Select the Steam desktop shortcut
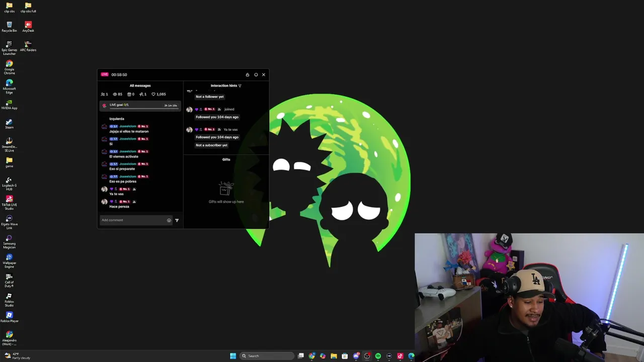Screen dimensions: 644x362 [x=9, y=124]
